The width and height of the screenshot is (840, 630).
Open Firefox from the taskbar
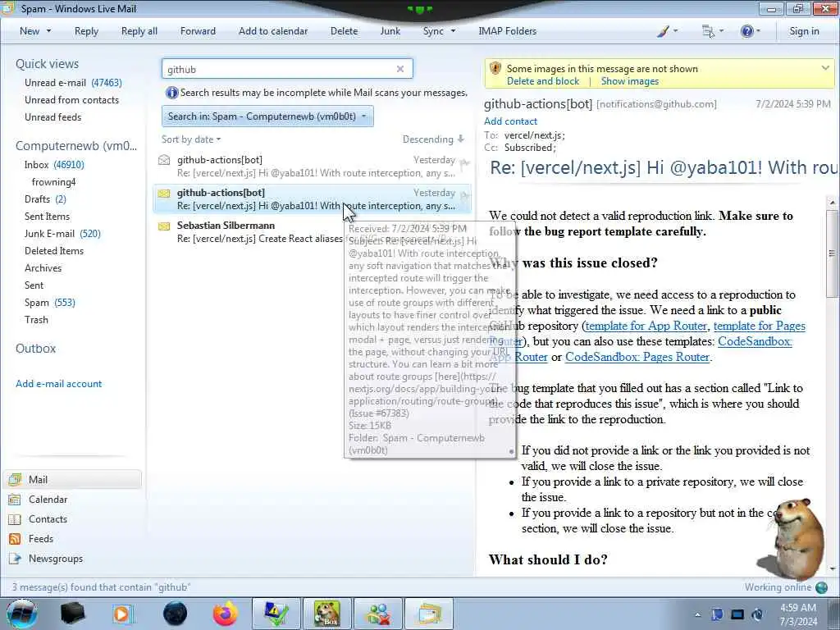click(x=226, y=614)
